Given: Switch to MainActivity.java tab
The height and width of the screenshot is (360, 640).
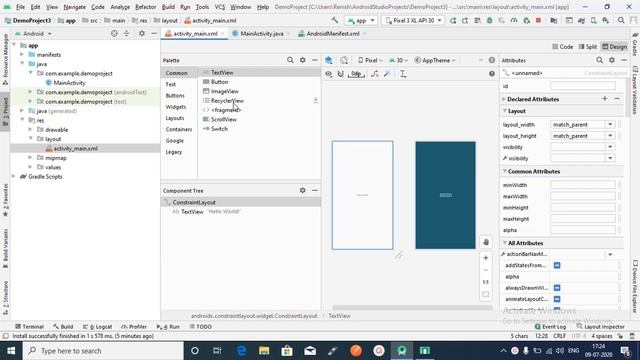Looking at the screenshot, I should click(x=261, y=34).
